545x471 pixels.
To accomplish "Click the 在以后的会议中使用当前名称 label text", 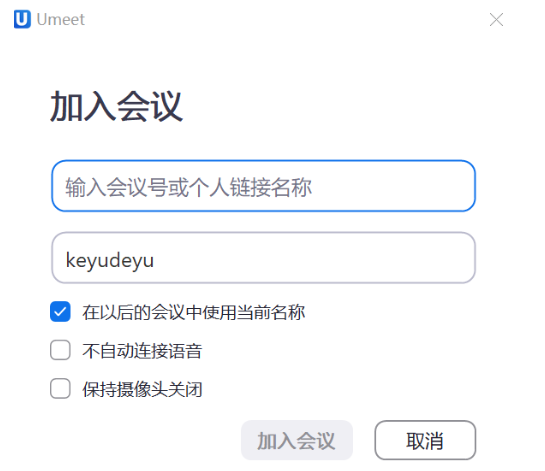I will point(194,312).
